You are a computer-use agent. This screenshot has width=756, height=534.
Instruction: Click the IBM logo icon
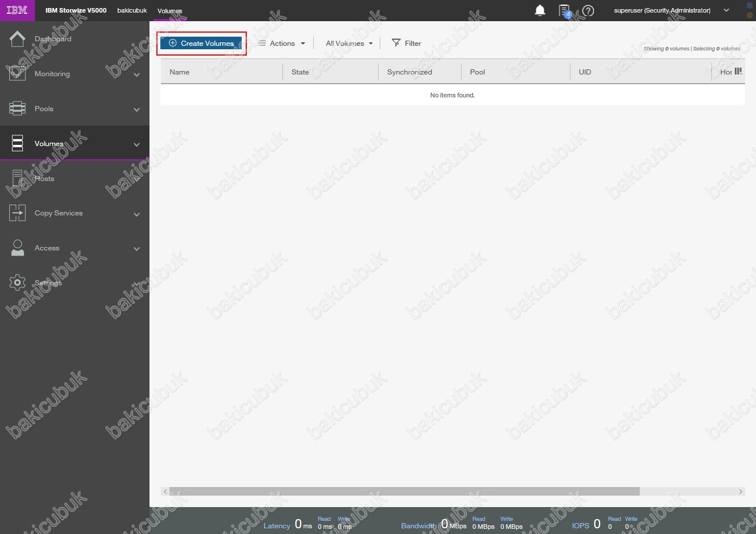point(17,10)
